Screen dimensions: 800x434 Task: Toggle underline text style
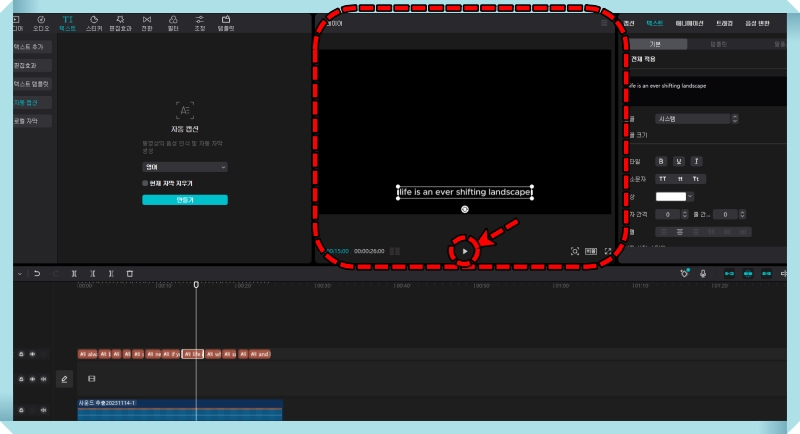[x=679, y=161]
